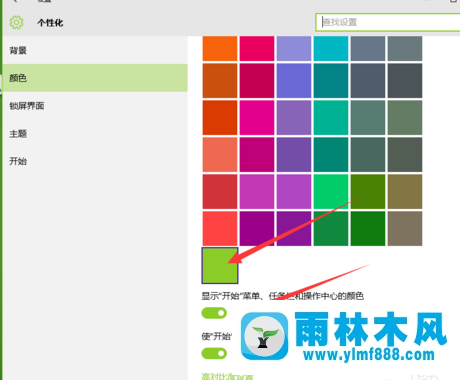This screenshot has width=460, height=380.
Task: Open the 背景 settings page
Action: point(95,50)
